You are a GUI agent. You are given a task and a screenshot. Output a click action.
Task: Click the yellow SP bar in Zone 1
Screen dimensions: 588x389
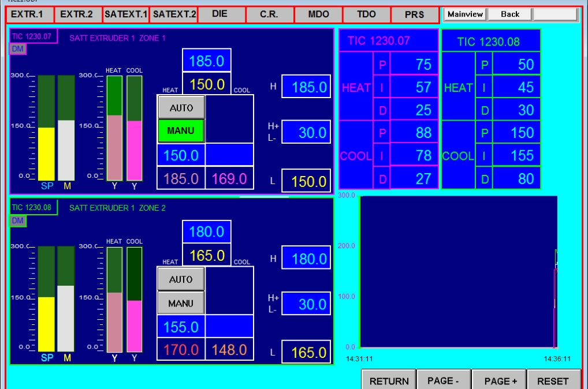coord(46,154)
